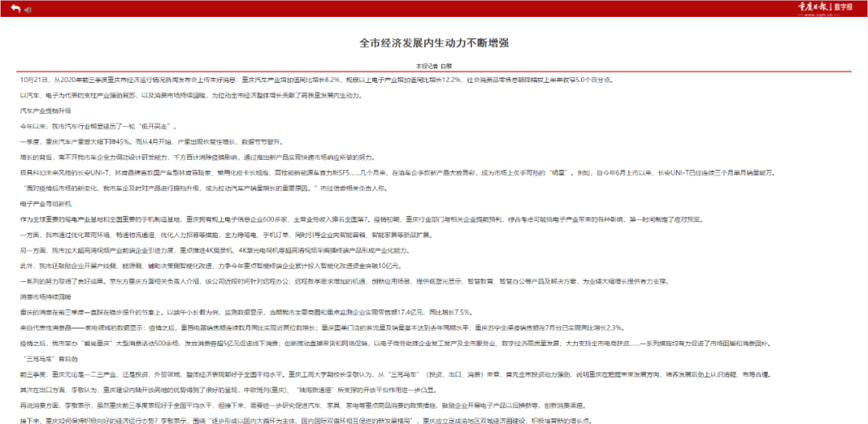868x424 pixels.
Task: Click the white back arrow icon
Action: click(12, 9)
